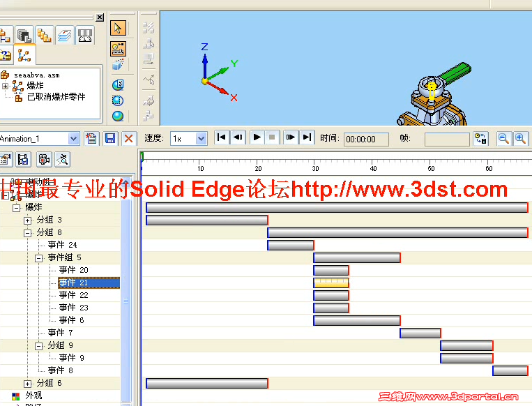
Task: Select the 外观 appearance node
Action: click(33, 396)
